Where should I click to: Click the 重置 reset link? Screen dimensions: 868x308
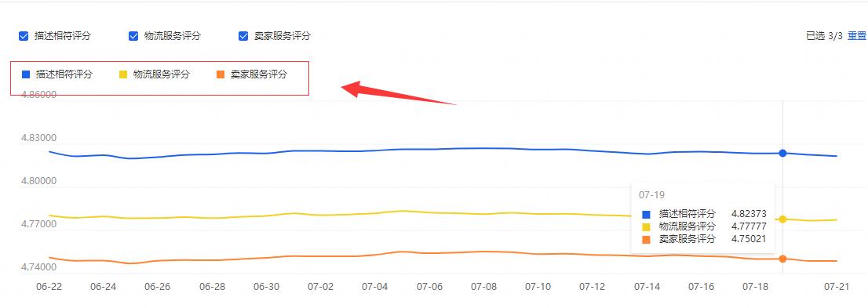857,36
